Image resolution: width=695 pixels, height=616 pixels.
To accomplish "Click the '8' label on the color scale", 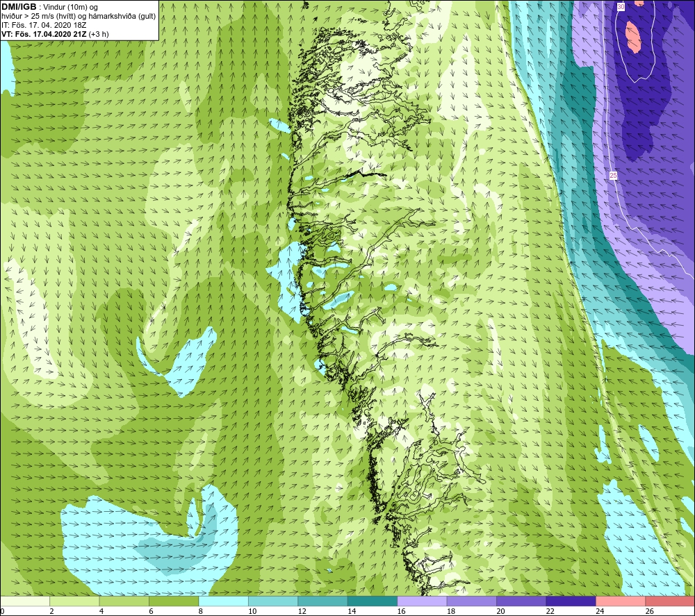I will [201, 611].
